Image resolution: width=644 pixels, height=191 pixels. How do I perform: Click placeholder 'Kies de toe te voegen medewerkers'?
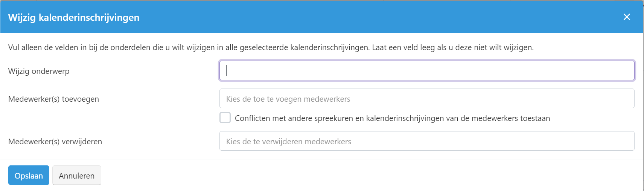pyautogui.click(x=288, y=99)
